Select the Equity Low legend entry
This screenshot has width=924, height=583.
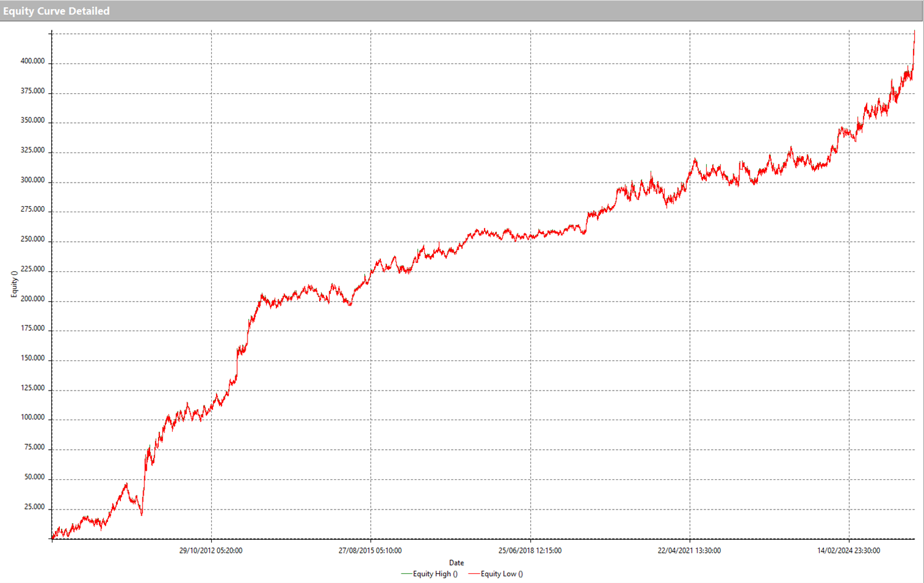pos(501,574)
